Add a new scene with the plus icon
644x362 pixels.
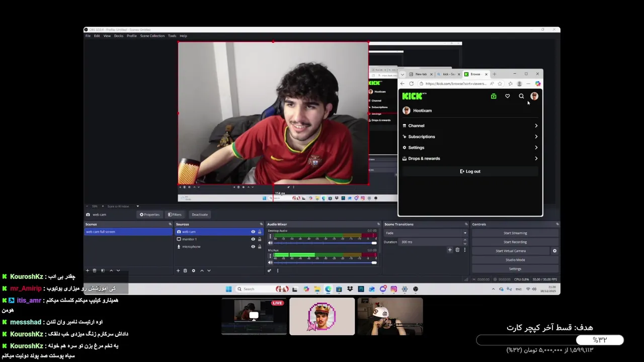[87, 270]
